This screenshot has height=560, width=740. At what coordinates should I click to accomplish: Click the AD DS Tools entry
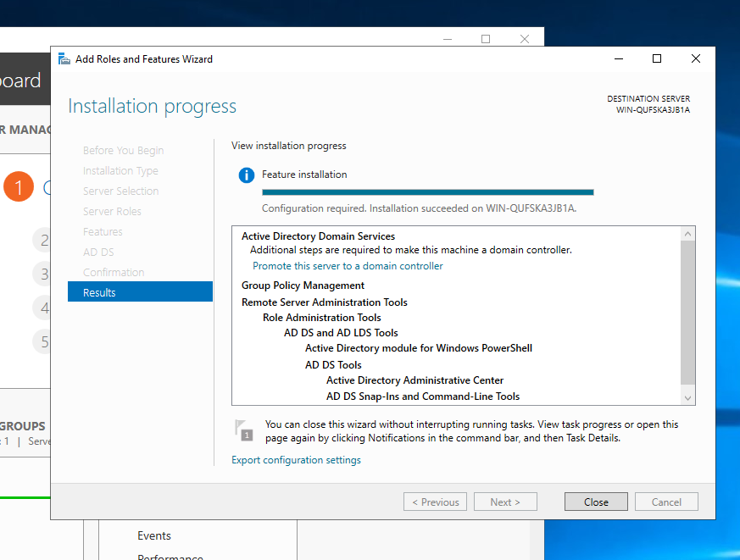pyautogui.click(x=333, y=365)
